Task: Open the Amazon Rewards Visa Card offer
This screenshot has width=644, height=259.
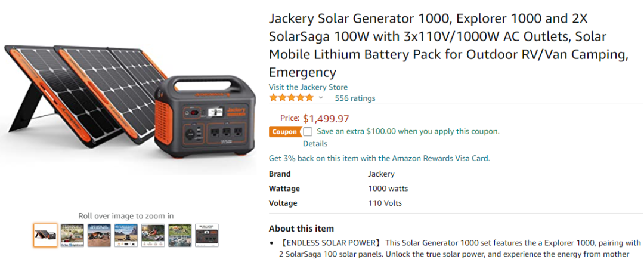Action: pyautogui.click(x=379, y=159)
